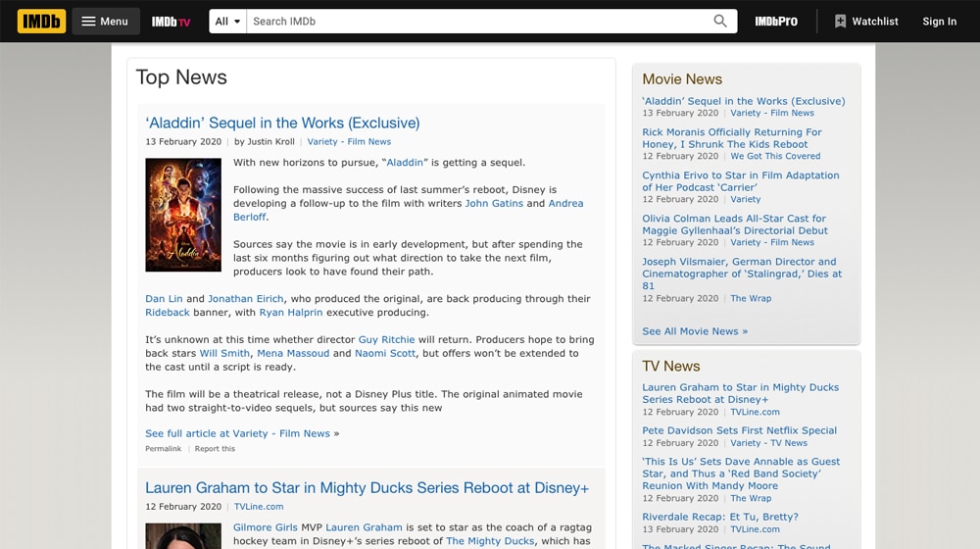Open Pete Davidson Netflix Special story
The width and height of the screenshot is (980, 549).
pyautogui.click(x=739, y=430)
